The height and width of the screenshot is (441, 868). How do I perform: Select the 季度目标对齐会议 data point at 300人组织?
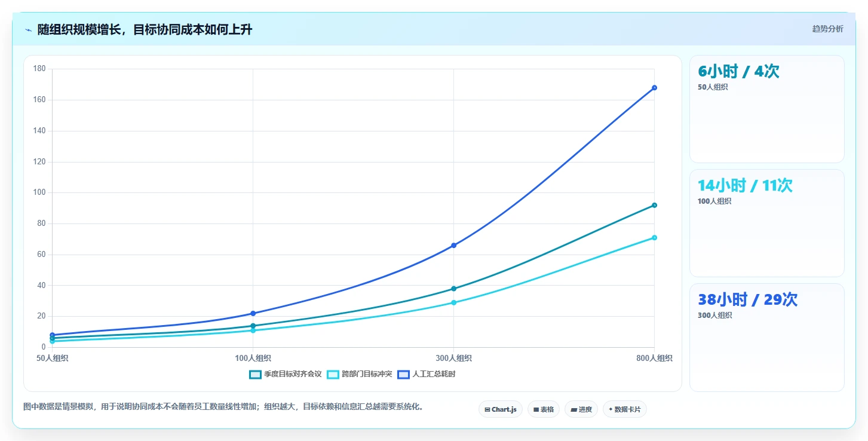[453, 289]
